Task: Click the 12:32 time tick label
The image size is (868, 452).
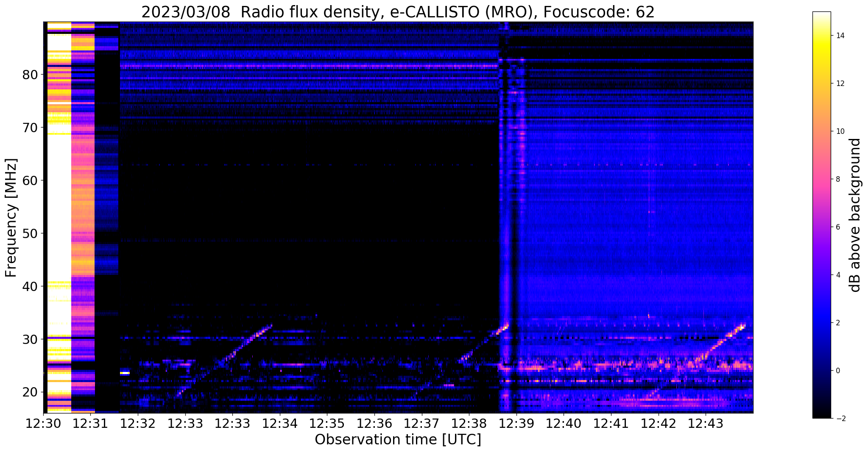Action: point(138,423)
